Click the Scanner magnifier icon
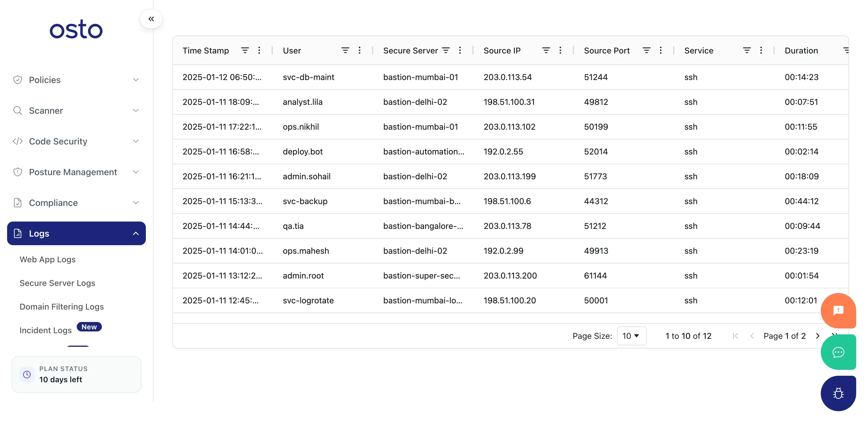Image resolution: width=868 pixels, height=423 pixels. (x=17, y=110)
